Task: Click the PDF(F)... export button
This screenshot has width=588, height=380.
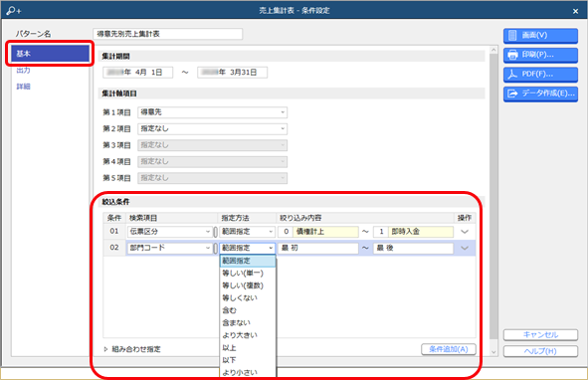Action: point(540,75)
